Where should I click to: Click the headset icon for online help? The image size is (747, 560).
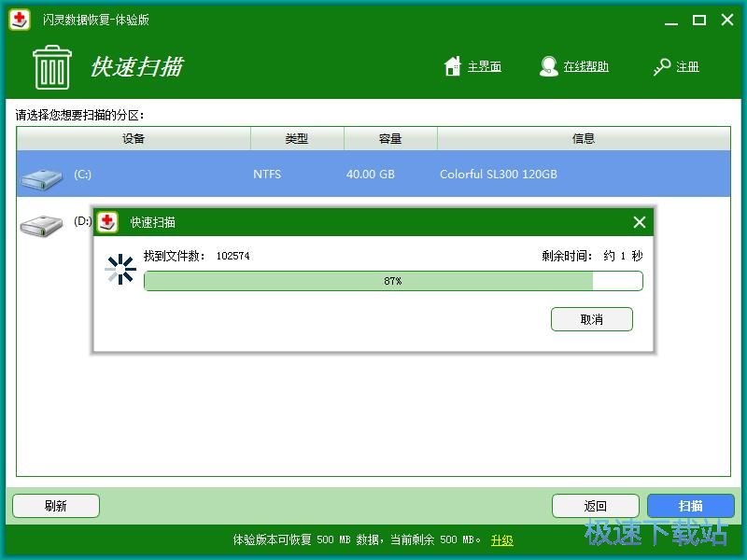pyautogui.click(x=549, y=66)
